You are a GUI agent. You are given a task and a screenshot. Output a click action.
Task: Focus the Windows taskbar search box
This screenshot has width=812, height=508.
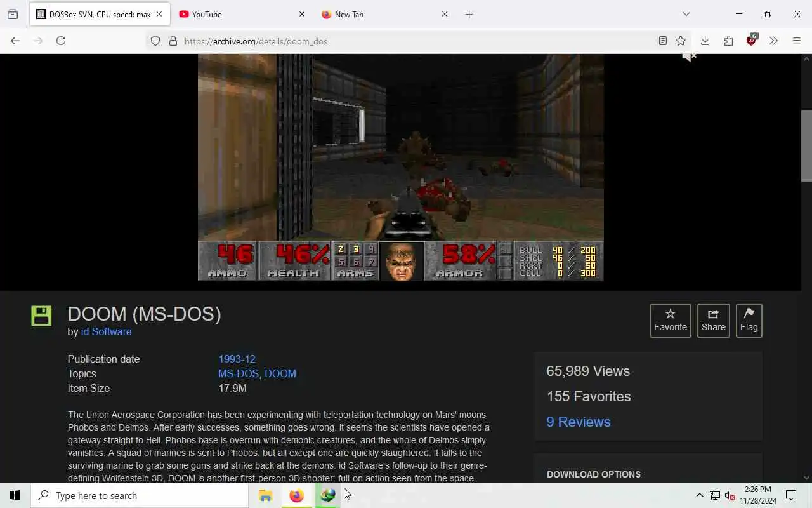pos(140,495)
